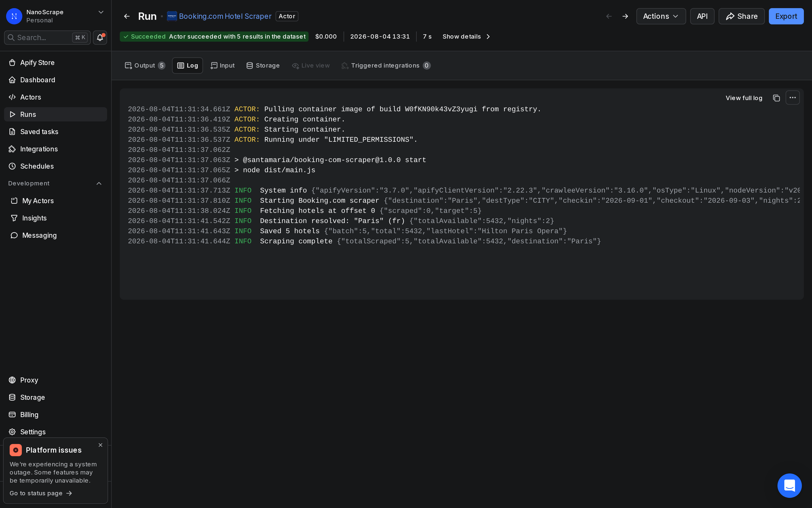This screenshot has width=812, height=508.
Task: Select the Log tab
Action: (x=187, y=66)
